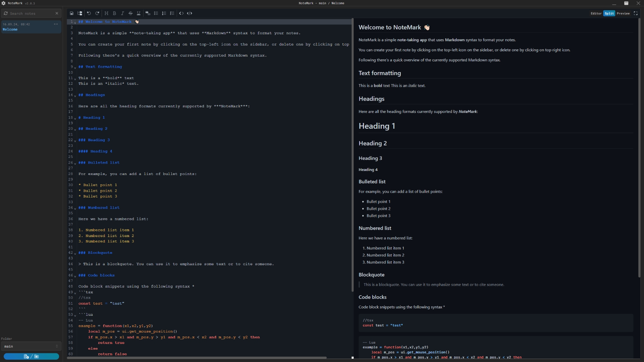
Task: Click editor line '2. Numbered list item 2'
Action: coord(106,236)
